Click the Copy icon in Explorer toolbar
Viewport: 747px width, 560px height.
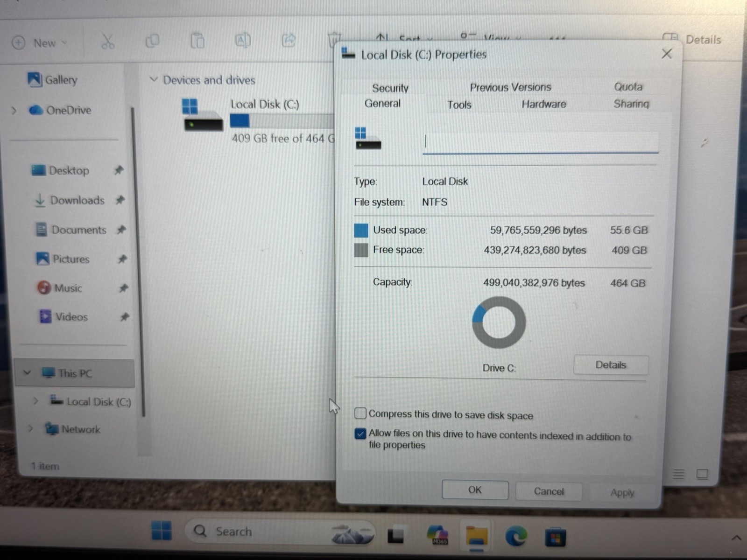pyautogui.click(x=152, y=41)
